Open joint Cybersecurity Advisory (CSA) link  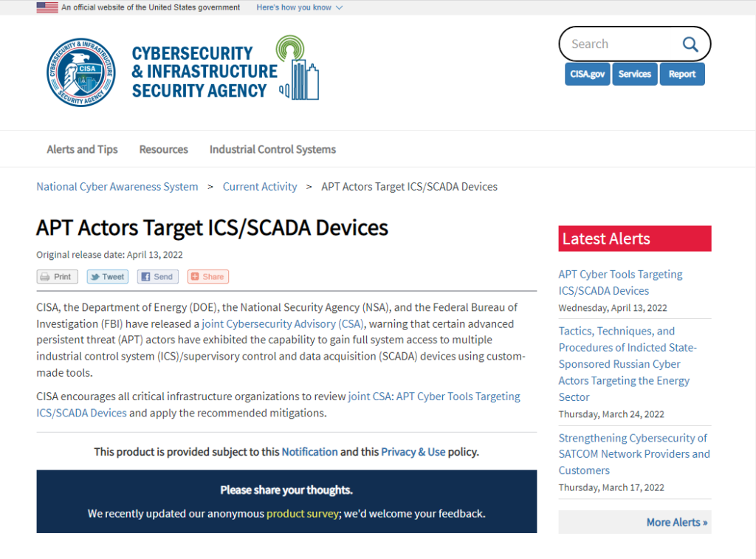[x=283, y=323]
